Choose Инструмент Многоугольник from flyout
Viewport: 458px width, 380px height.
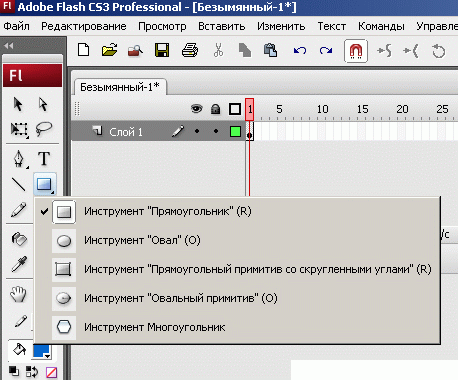(237, 327)
